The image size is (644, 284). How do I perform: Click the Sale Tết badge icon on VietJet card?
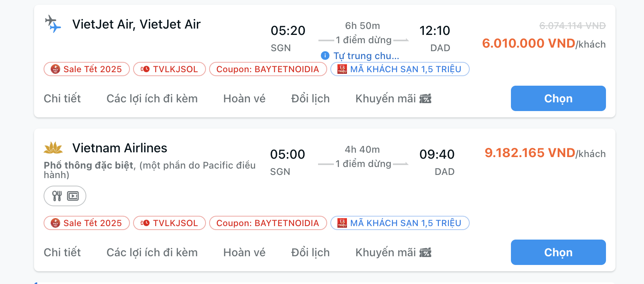click(x=57, y=69)
